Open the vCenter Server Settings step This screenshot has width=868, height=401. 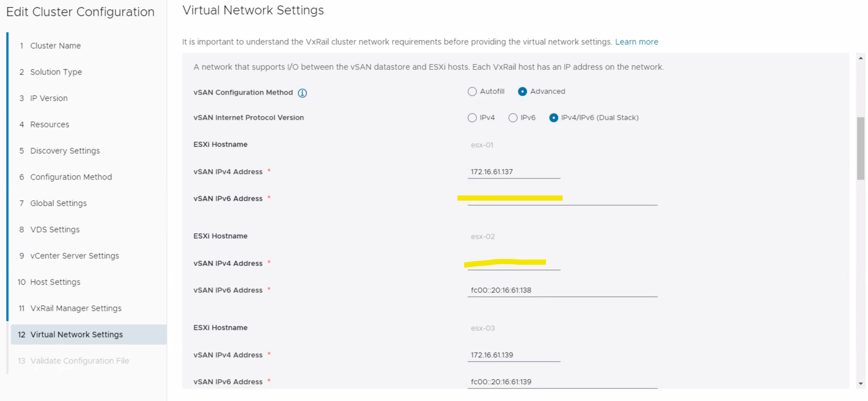tap(75, 256)
